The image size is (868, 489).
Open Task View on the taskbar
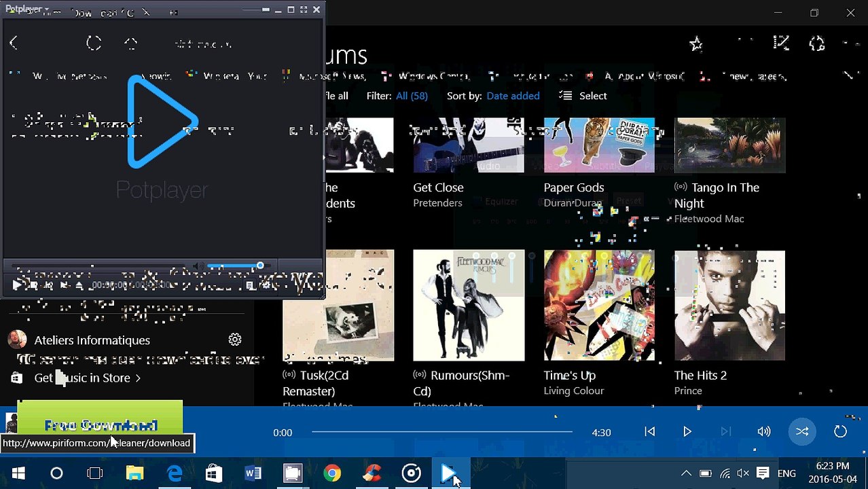(95, 473)
